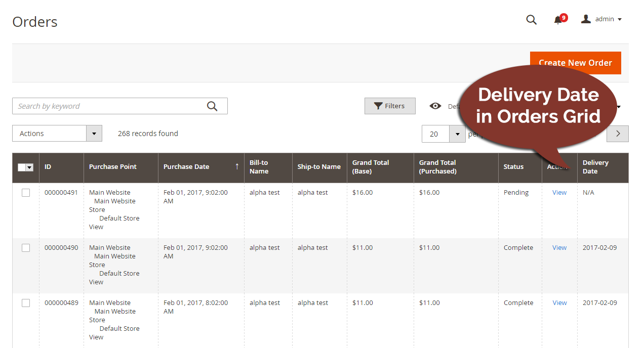
Task: Sort orders by the ID column header
Action: tap(48, 166)
